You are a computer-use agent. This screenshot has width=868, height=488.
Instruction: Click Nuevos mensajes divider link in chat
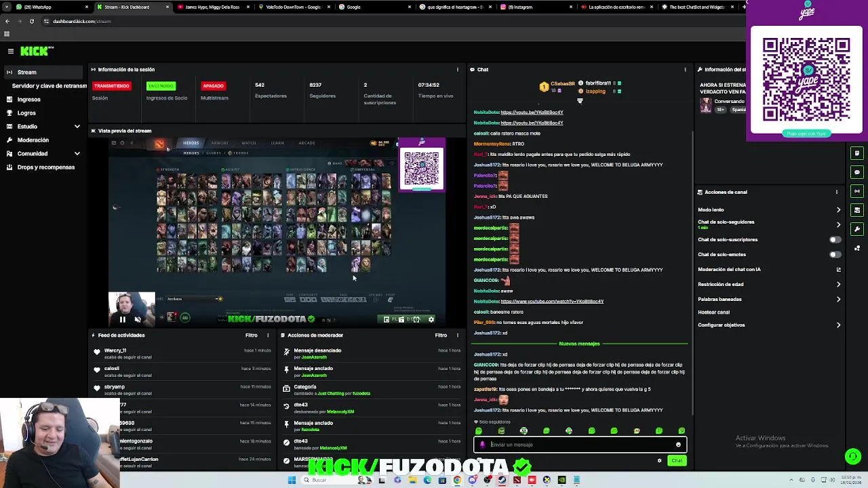pos(579,344)
